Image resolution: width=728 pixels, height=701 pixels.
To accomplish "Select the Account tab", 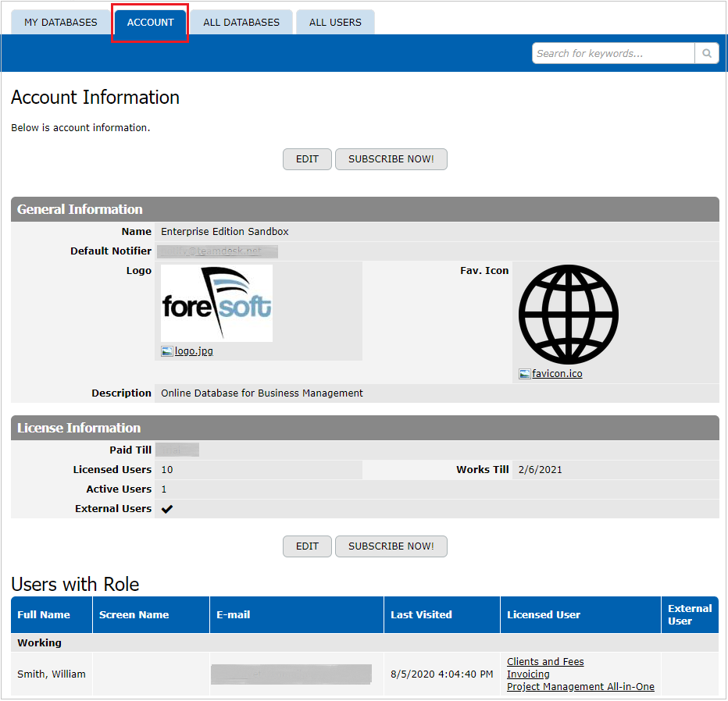I will (x=151, y=23).
